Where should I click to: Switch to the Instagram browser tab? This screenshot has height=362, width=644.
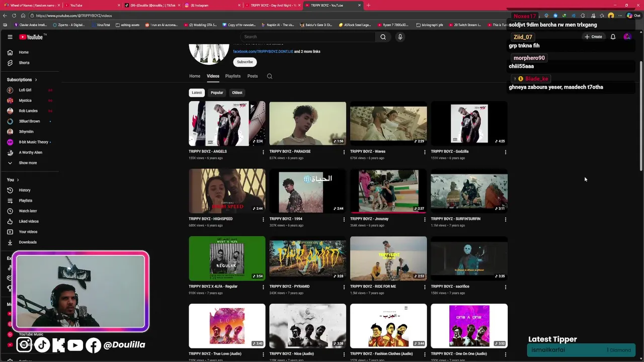coord(211,6)
